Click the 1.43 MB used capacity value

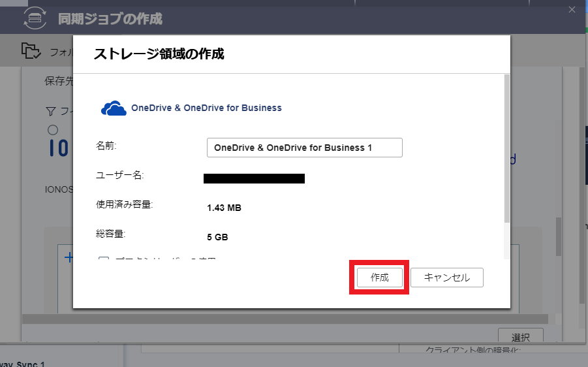[x=224, y=208]
